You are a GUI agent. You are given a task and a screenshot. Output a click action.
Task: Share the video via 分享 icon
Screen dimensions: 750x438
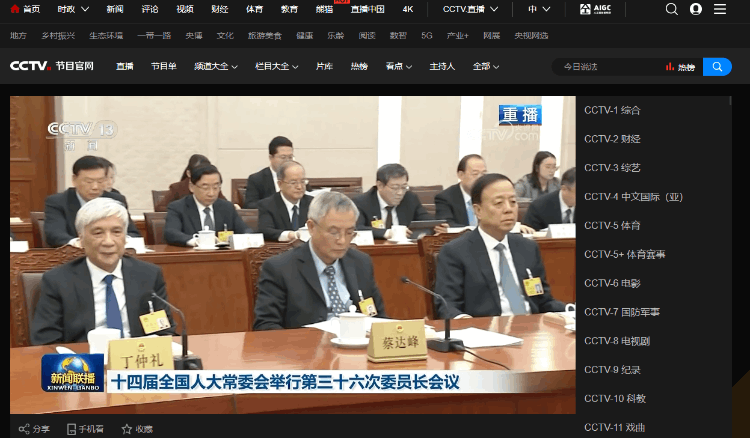(x=34, y=429)
